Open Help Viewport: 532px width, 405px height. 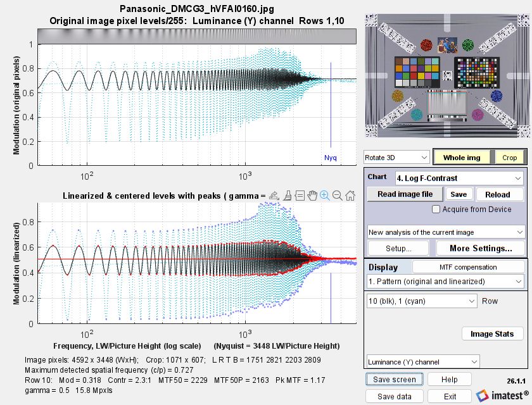coord(450,379)
